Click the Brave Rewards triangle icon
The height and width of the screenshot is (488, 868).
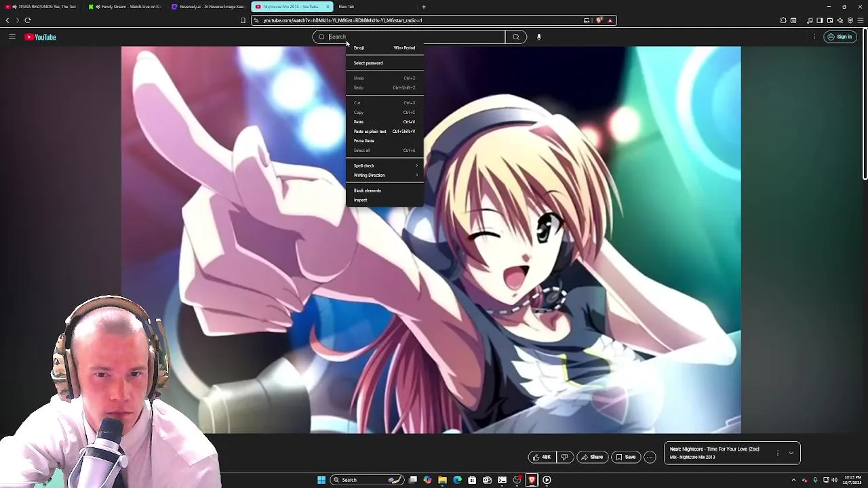tap(610, 20)
